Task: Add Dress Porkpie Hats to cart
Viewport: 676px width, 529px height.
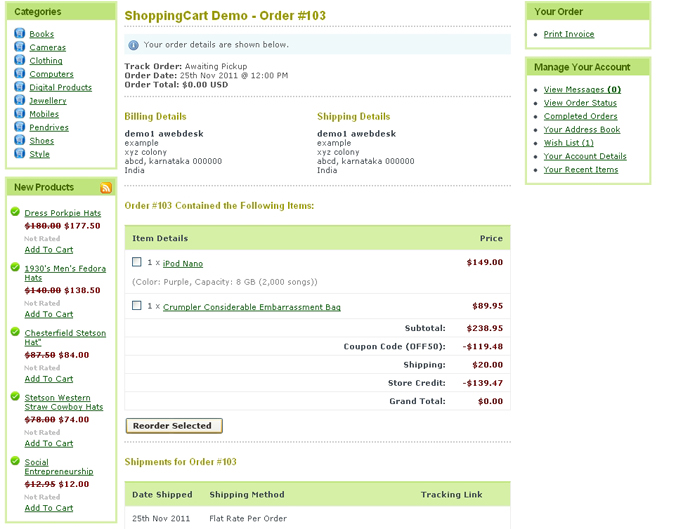Action: coord(49,250)
